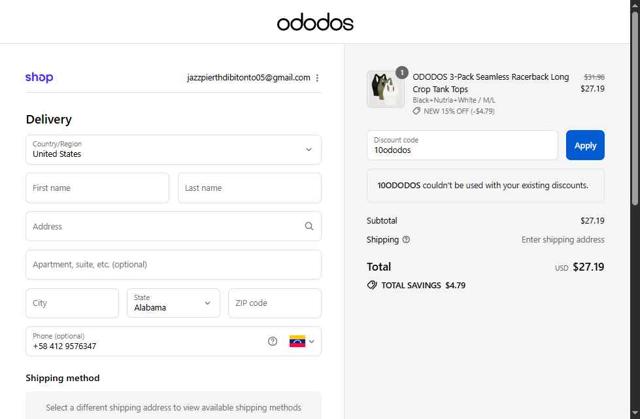Click the Address input field
Image resolution: width=640 pixels, height=419 pixels.
pos(173,226)
